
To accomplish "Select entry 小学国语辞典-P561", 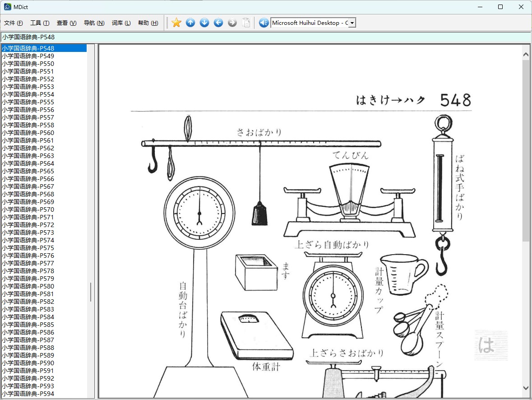I will pyautogui.click(x=44, y=140).
